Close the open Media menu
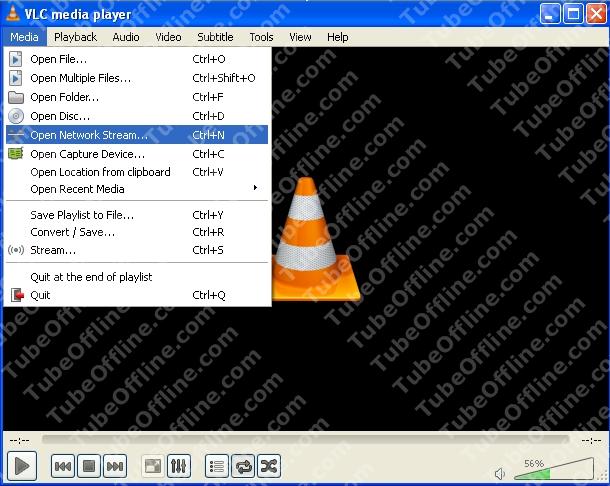This screenshot has height=486, width=610. 24,37
